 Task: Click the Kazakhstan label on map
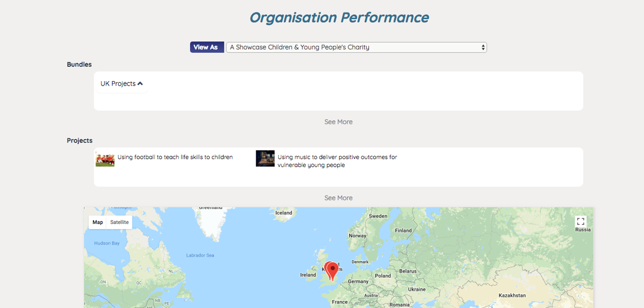pyautogui.click(x=512, y=295)
